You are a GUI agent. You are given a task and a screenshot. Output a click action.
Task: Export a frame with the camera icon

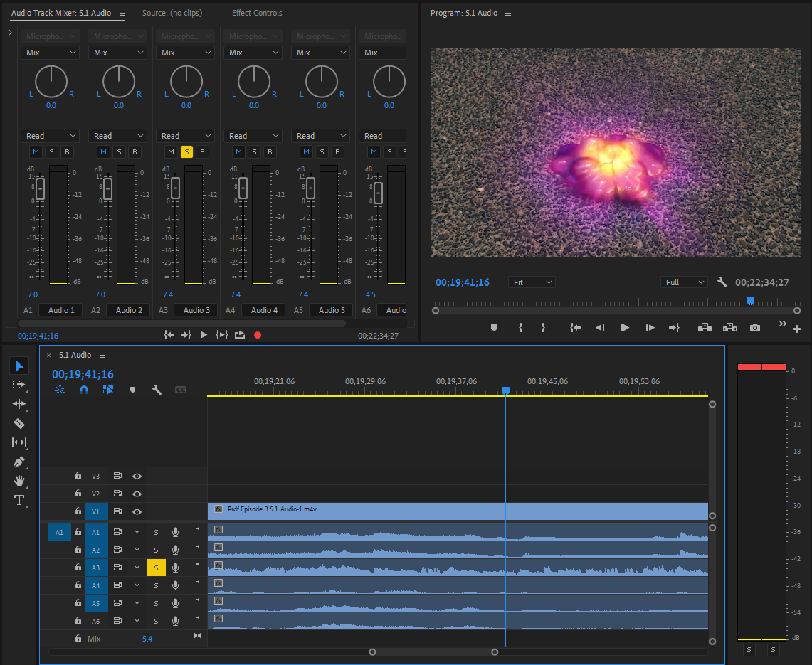[x=754, y=328]
